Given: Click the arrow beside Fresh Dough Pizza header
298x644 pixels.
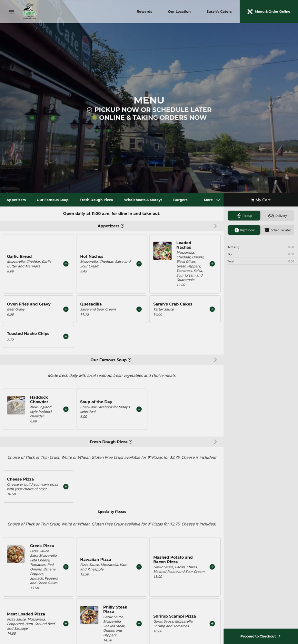Looking at the screenshot, I should tap(215, 442).
